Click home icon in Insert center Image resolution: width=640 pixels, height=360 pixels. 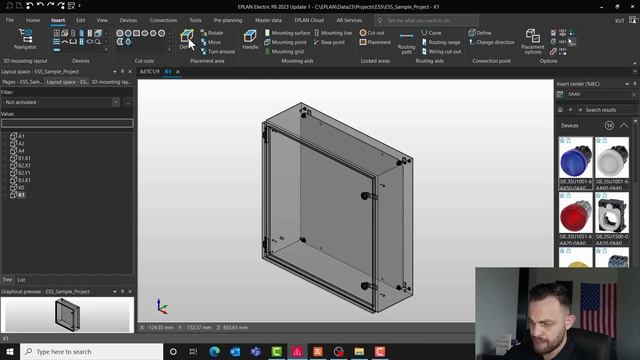pos(560,110)
